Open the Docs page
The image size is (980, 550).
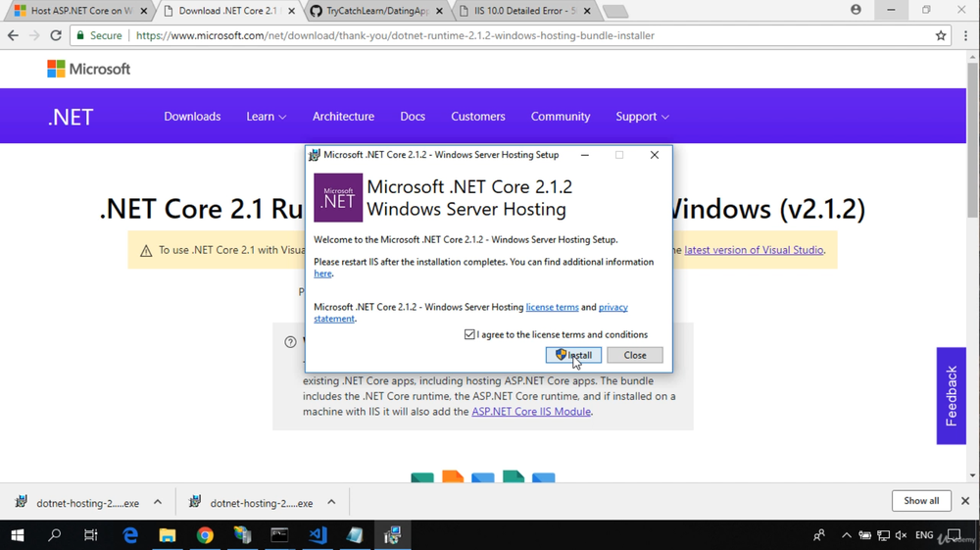coord(413,117)
